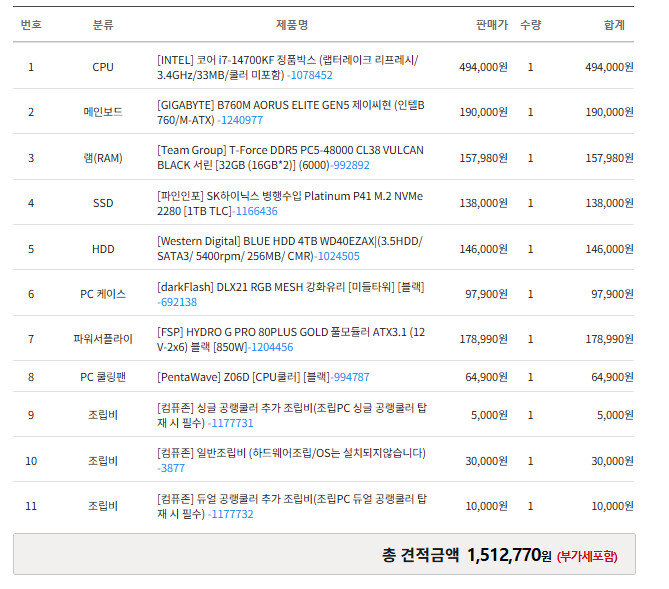
Task: Select the CPU category cell
Action: 103,67
